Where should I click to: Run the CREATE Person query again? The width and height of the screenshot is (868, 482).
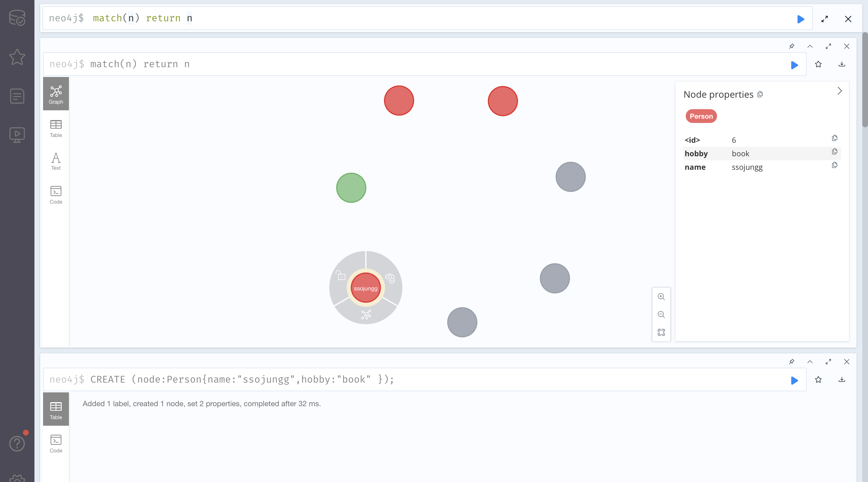794,380
